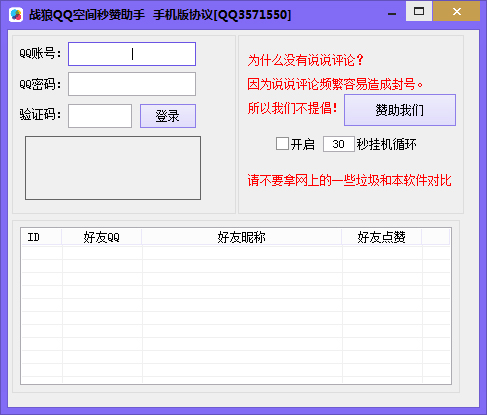Click the 秒挂机循环 label
The image size is (487, 415).
(387, 144)
